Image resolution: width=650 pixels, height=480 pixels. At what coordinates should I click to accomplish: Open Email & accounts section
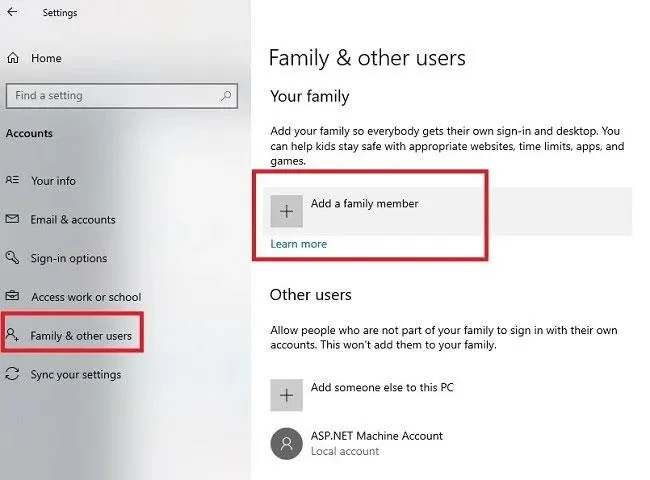point(73,219)
